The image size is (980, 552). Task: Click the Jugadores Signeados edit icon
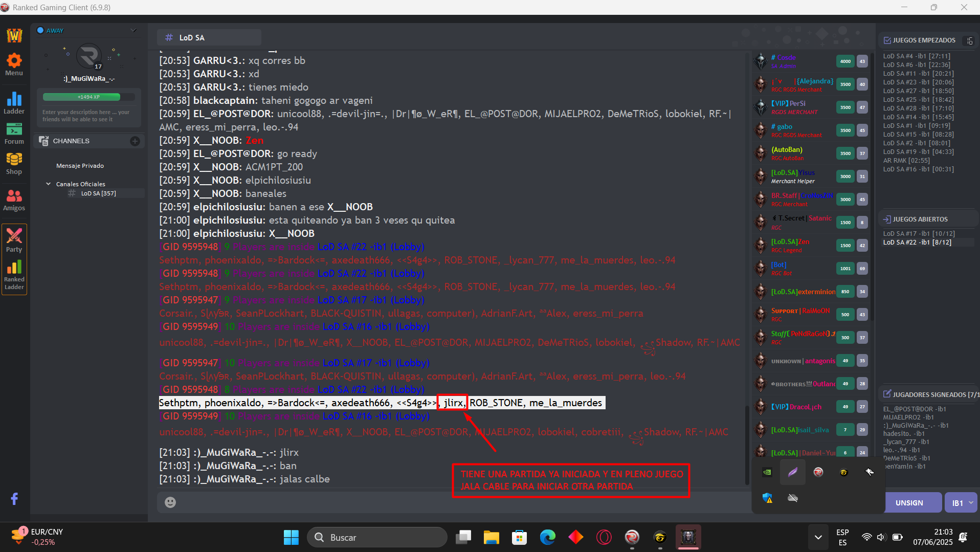point(887,394)
